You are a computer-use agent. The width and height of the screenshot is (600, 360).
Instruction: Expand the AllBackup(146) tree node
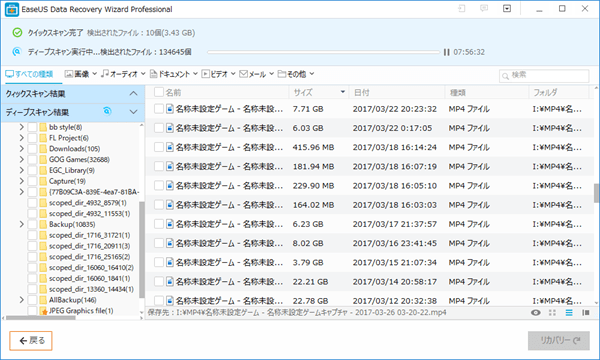point(22,300)
